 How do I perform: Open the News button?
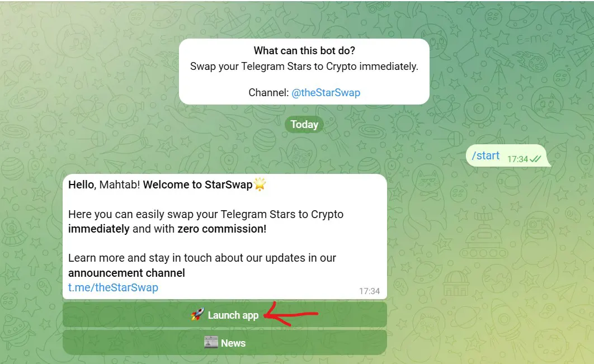[225, 342]
